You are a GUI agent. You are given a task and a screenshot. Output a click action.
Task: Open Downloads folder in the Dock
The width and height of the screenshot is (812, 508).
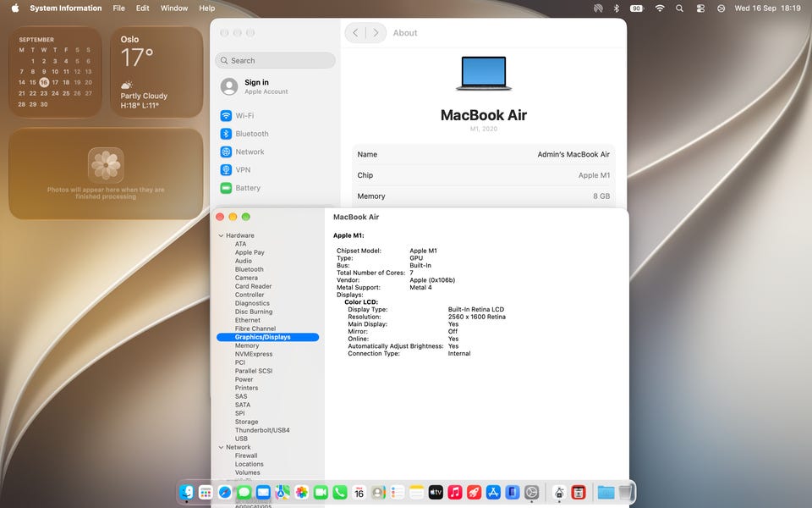(606, 492)
